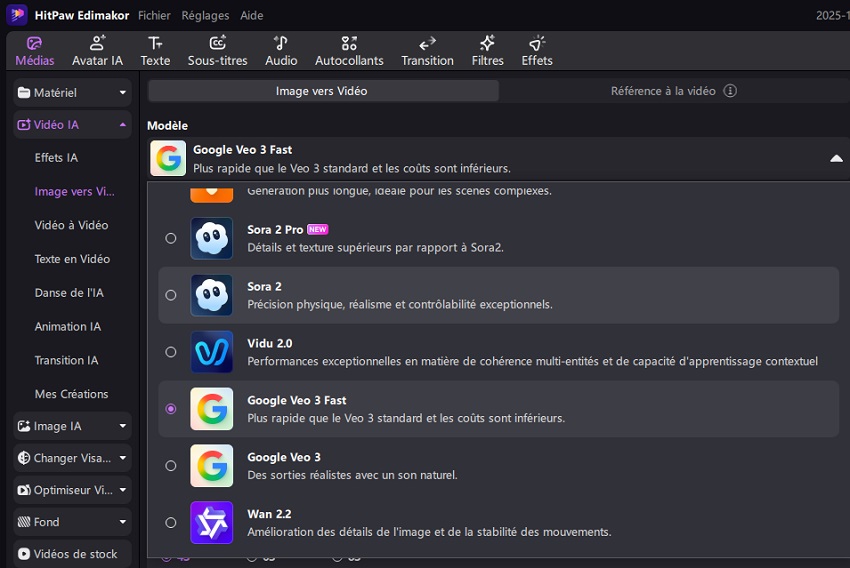Image resolution: width=850 pixels, height=568 pixels.
Task: Open the Transition tool
Action: pos(427,51)
